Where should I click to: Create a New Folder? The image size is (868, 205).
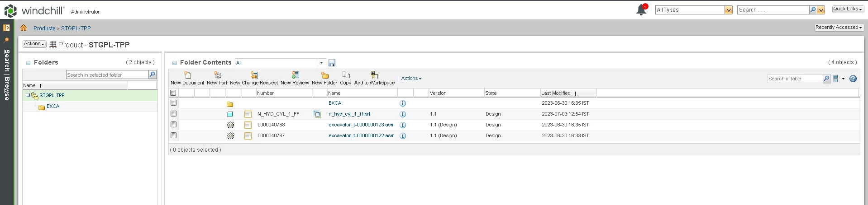(x=324, y=78)
